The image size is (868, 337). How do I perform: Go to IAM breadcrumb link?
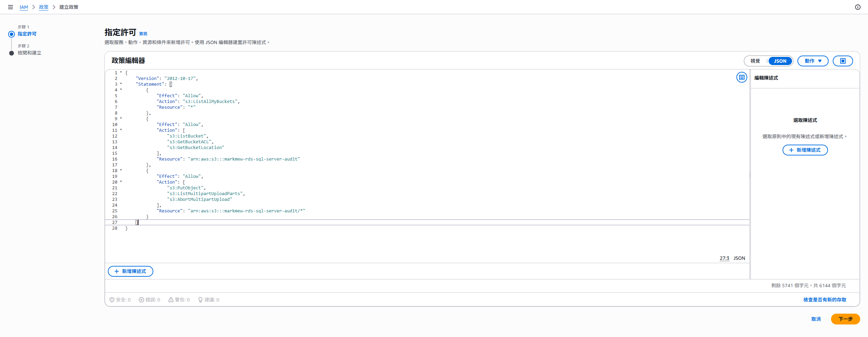[24, 7]
